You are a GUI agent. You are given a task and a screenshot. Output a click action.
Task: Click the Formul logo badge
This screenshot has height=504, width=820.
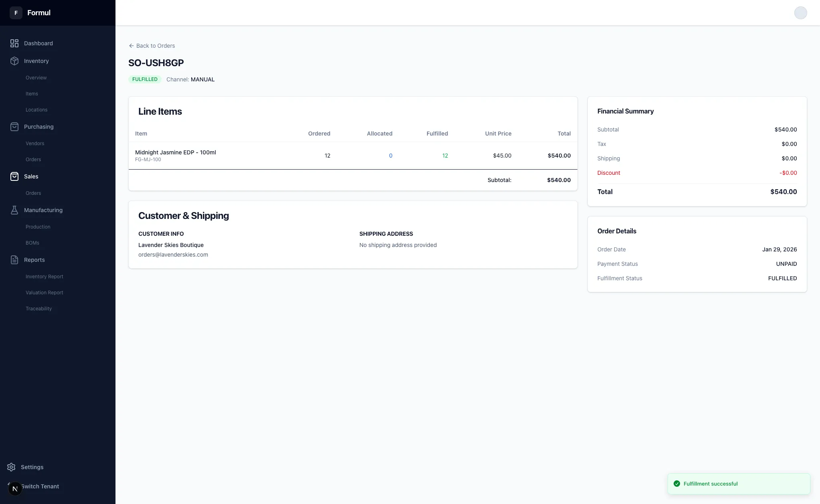[16, 13]
